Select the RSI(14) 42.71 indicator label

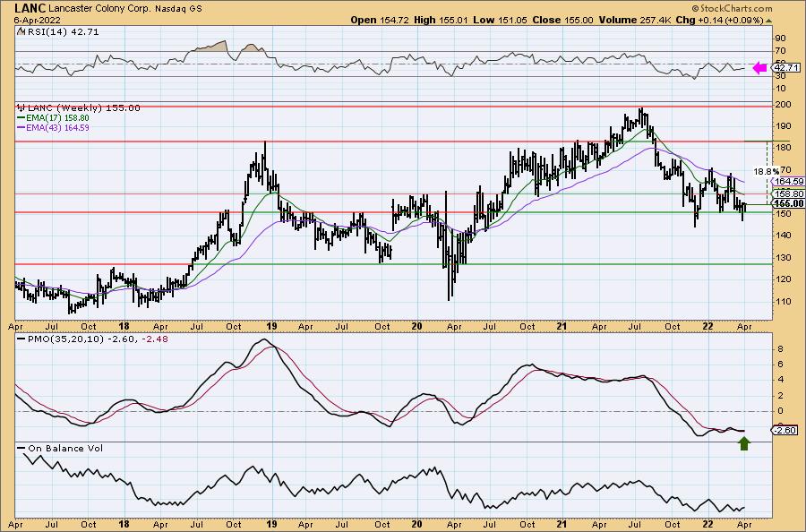point(62,32)
